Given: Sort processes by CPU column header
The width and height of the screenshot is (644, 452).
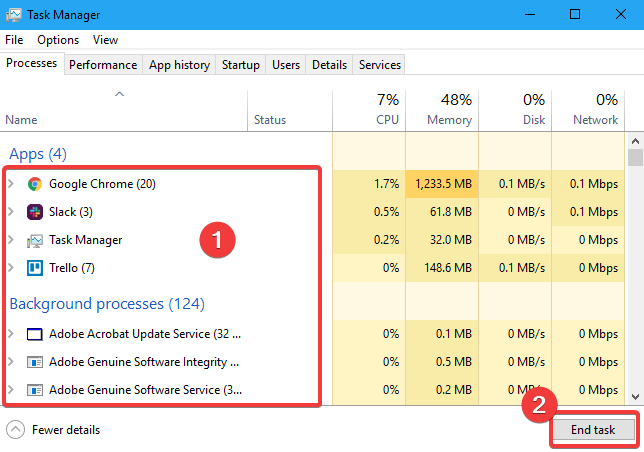Looking at the screenshot, I should point(369,110).
